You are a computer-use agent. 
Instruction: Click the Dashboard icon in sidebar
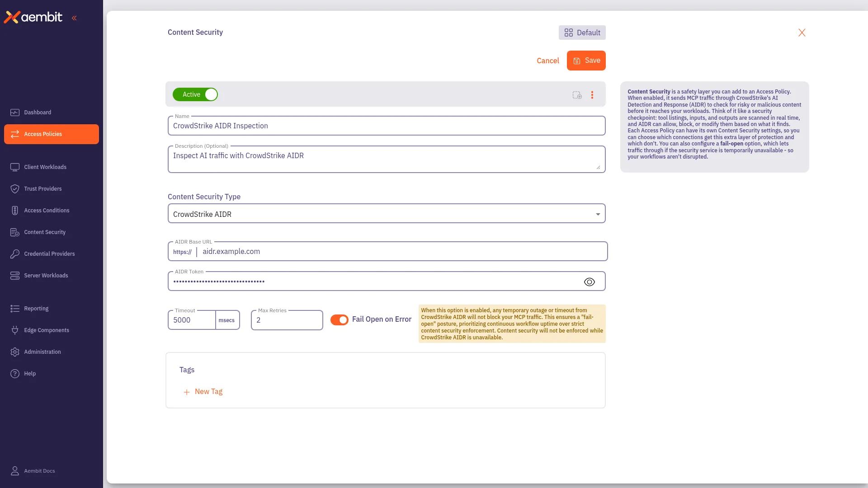click(x=15, y=113)
